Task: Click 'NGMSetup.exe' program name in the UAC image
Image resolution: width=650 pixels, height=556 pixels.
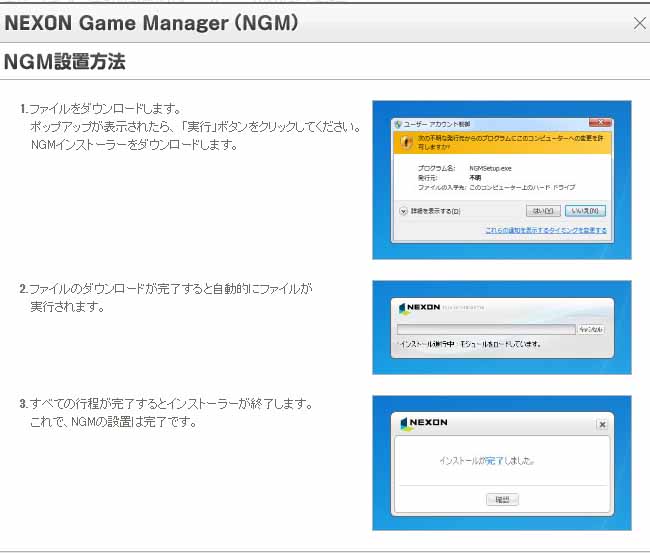Action: pyautogui.click(x=490, y=168)
